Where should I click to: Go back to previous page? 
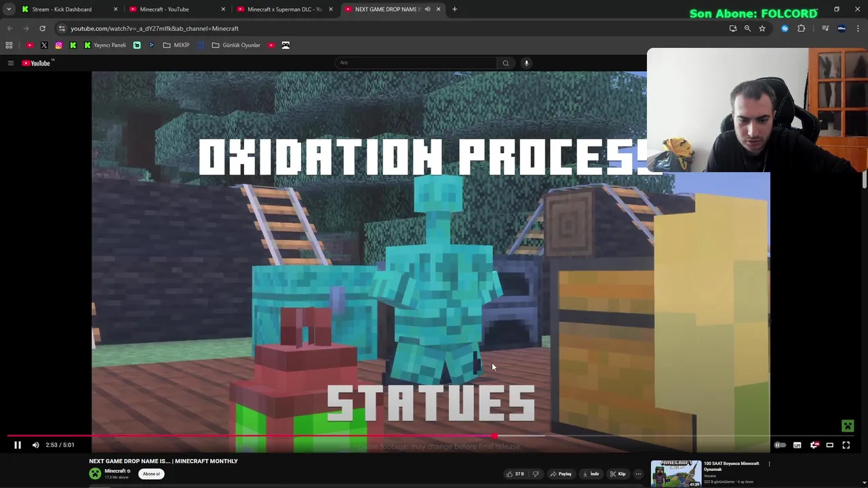(9, 28)
